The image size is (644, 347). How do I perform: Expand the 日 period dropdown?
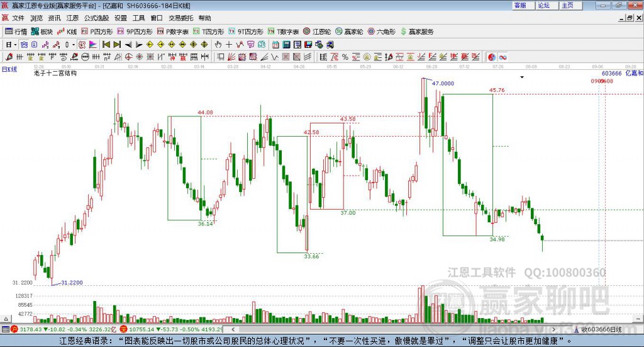(15, 45)
